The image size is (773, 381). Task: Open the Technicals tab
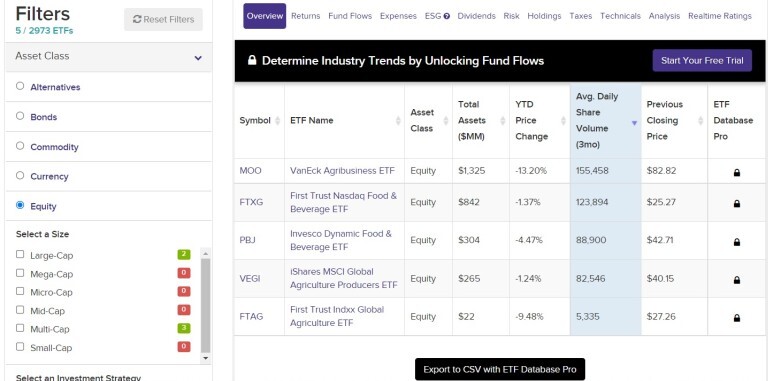pyautogui.click(x=620, y=16)
